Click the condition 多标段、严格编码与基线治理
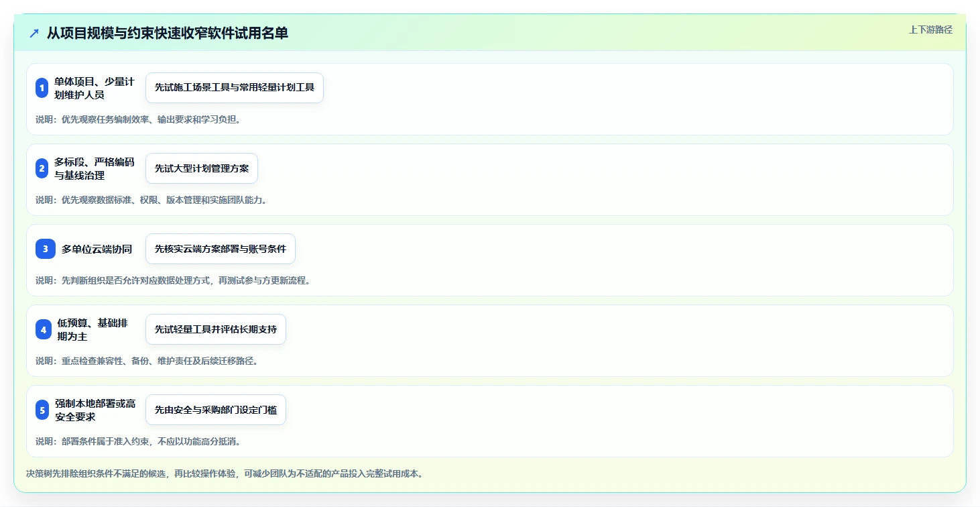 (95, 168)
